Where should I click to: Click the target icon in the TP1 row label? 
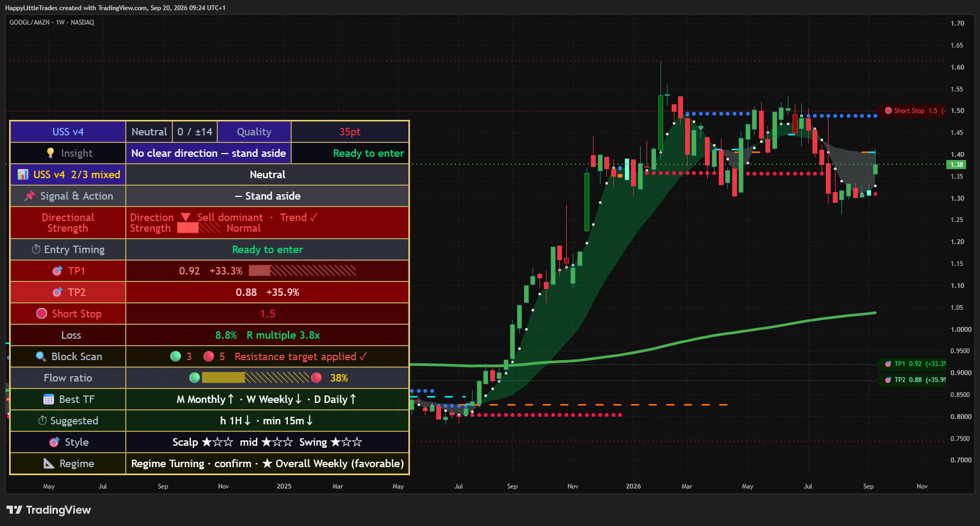coord(57,271)
